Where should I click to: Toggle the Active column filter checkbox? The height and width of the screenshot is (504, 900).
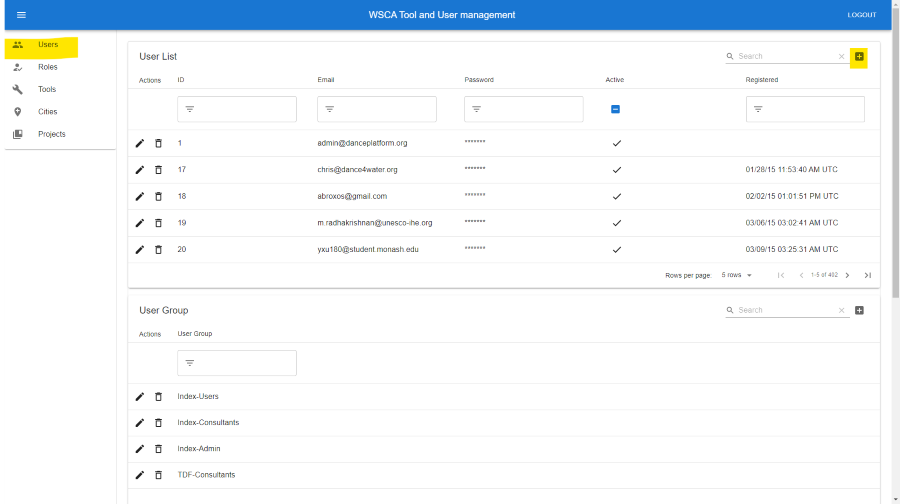tap(615, 109)
